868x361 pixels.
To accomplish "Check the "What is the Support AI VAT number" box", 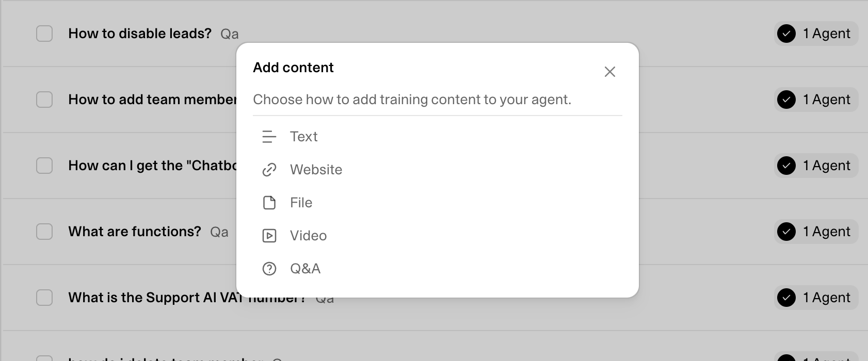I will pos(44,298).
